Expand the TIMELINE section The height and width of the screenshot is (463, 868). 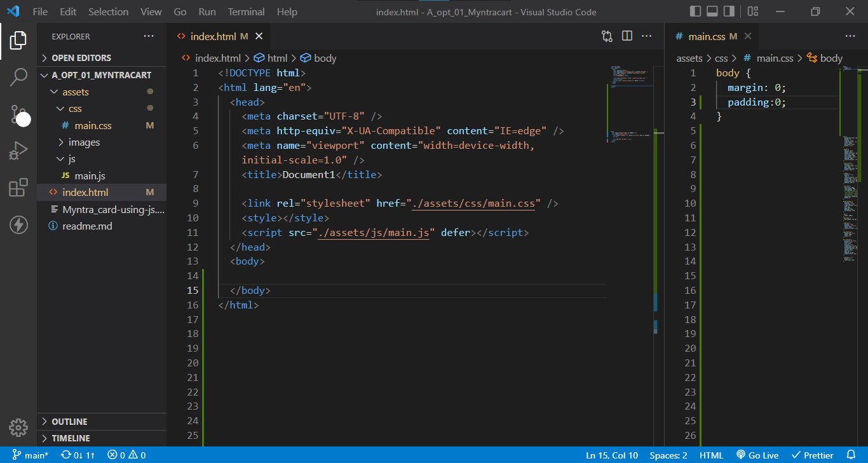click(x=102, y=438)
